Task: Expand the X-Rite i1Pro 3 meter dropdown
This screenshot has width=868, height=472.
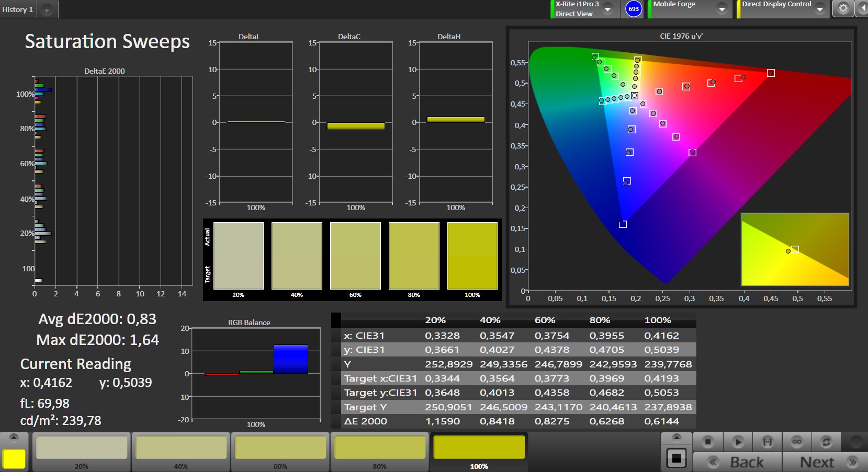Action: point(608,9)
